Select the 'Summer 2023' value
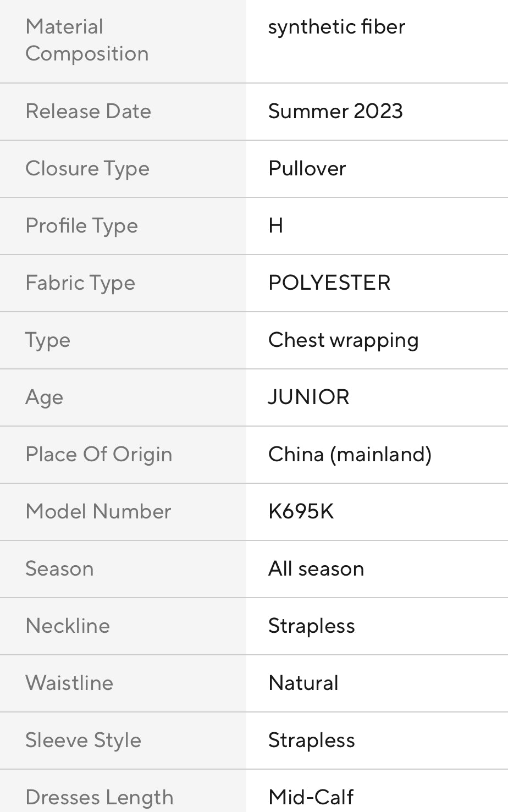Viewport: 508px width, 812px height. (335, 112)
